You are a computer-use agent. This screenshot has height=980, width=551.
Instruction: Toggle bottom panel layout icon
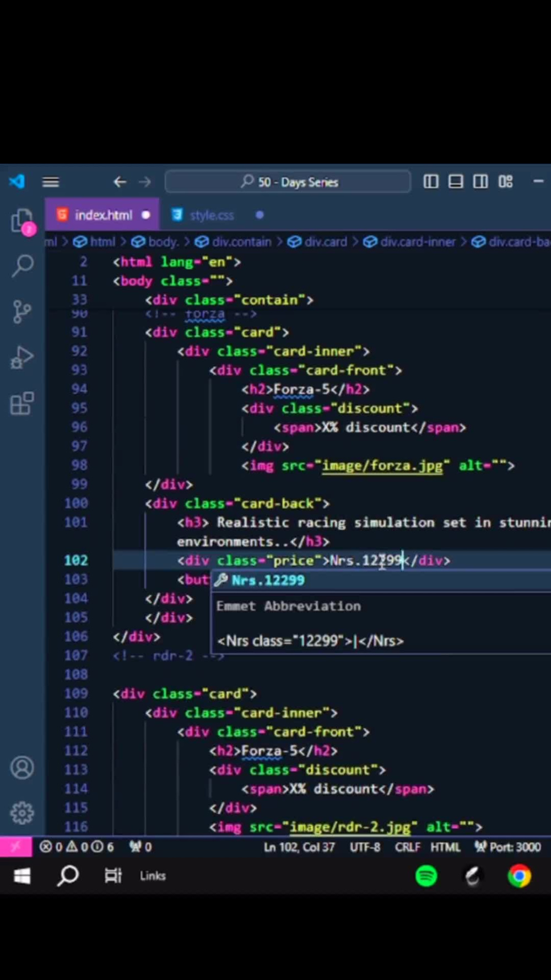456,181
